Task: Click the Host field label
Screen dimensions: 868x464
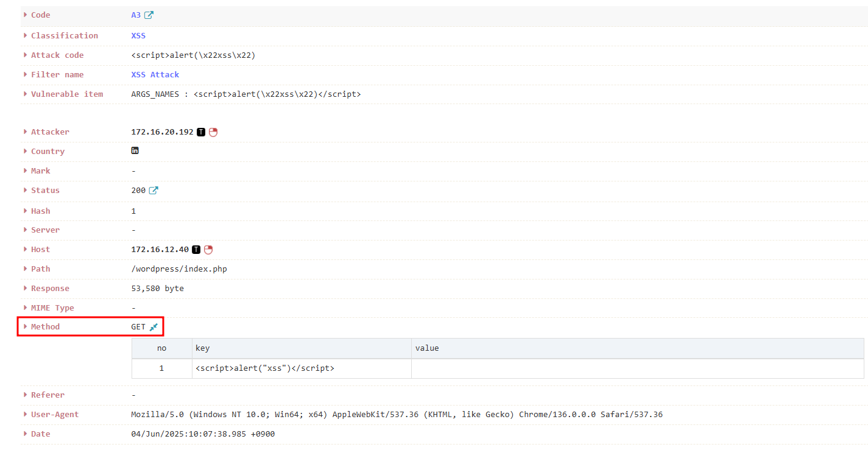Action: tap(41, 250)
